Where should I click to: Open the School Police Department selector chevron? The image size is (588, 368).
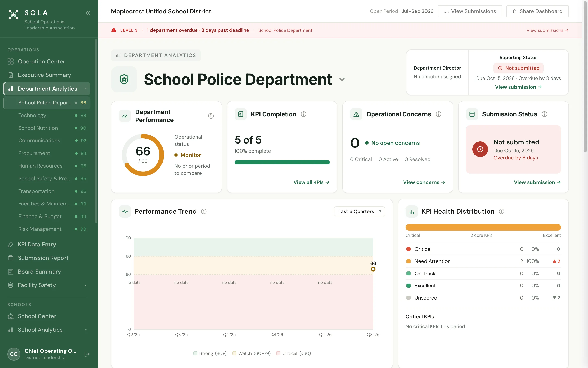tap(342, 79)
